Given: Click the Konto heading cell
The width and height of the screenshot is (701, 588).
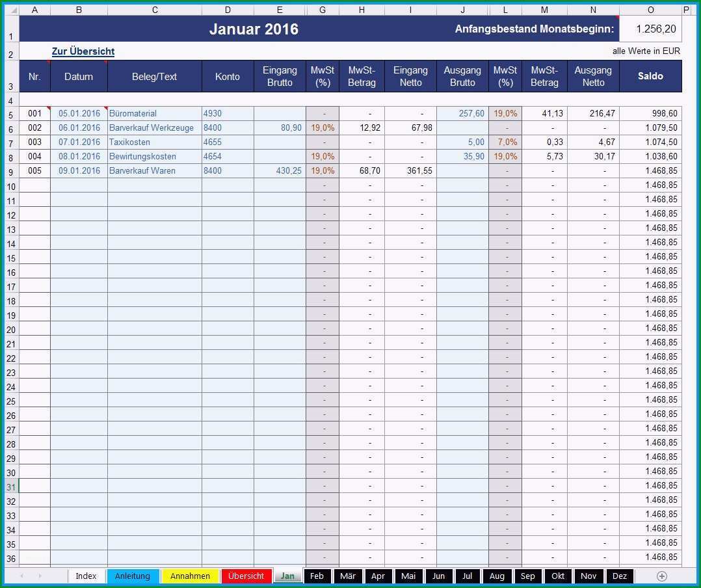Looking at the screenshot, I should [228, 76].
